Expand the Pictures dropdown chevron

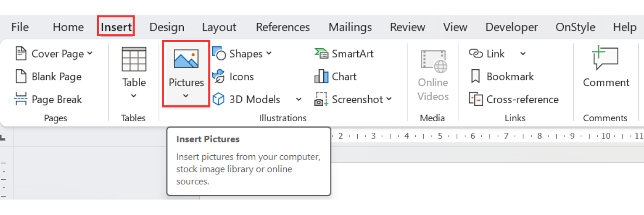[x=186, y=96]
